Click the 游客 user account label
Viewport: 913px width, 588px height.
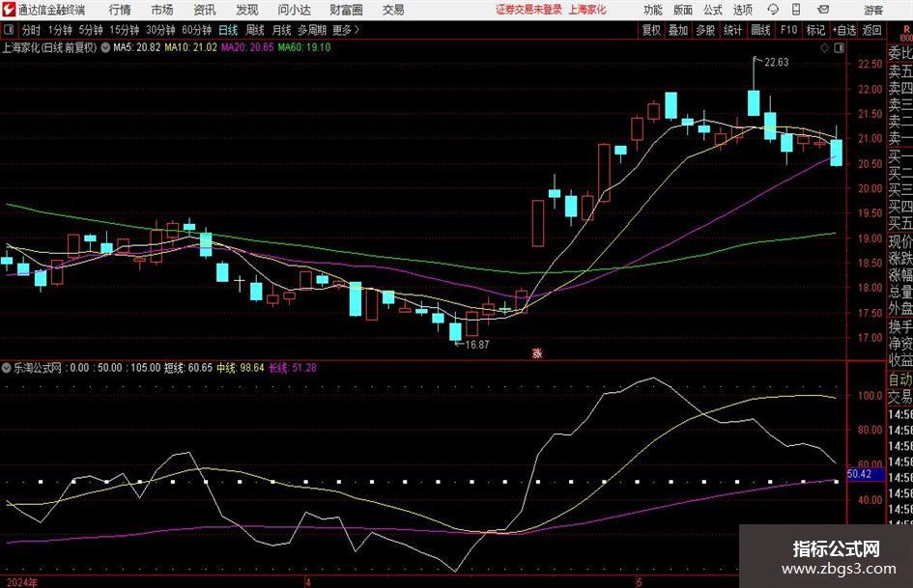tap(873, 10)
